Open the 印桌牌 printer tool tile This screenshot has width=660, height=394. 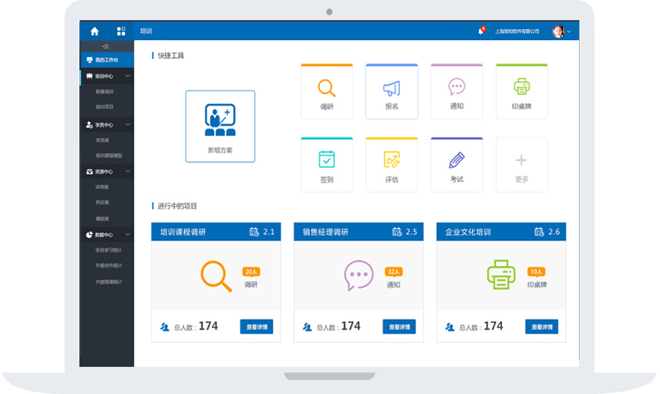pos(522,91)
